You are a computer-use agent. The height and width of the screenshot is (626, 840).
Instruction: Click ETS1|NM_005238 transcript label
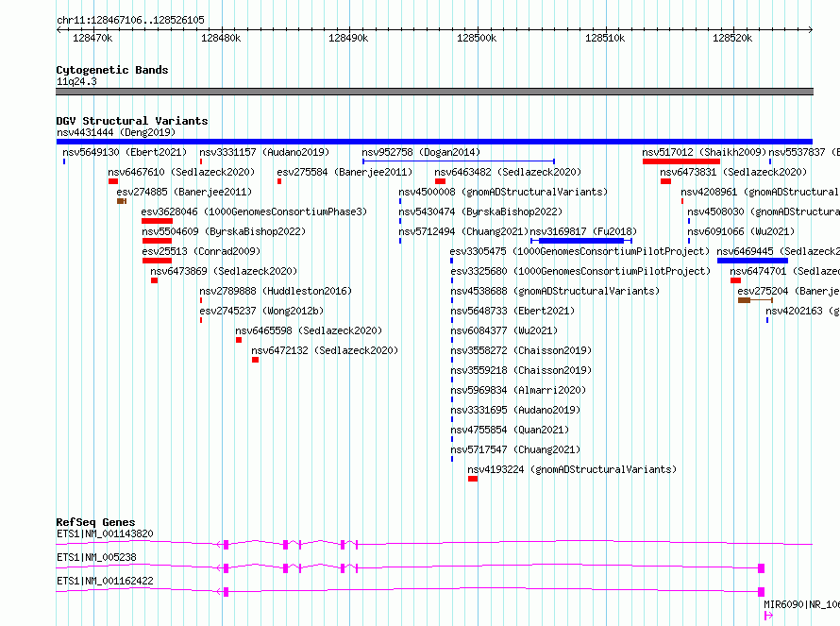[x=96, y=557]
